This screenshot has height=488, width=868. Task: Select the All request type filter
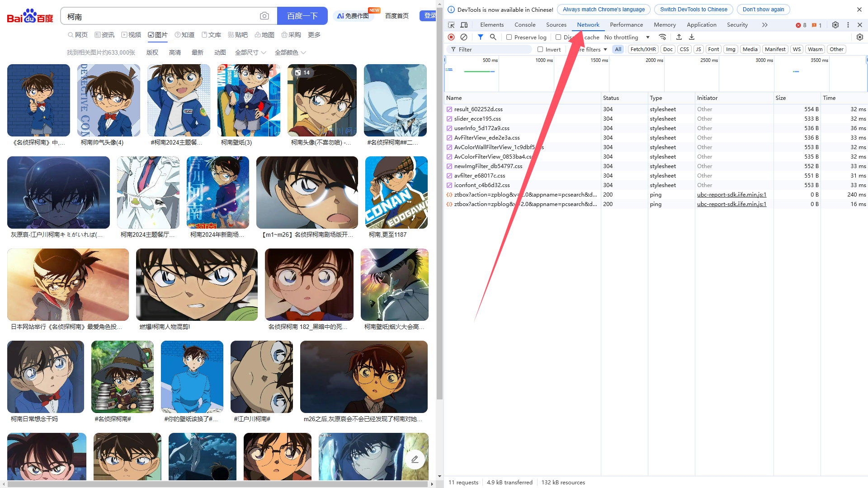[x=618, y=49]
